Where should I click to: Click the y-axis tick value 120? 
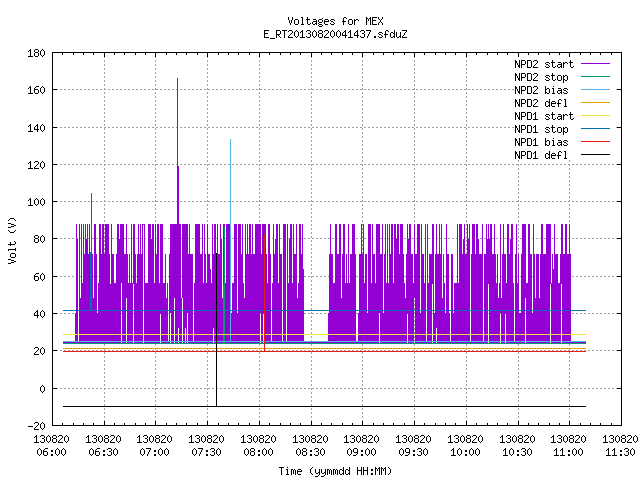pos(36,165)
